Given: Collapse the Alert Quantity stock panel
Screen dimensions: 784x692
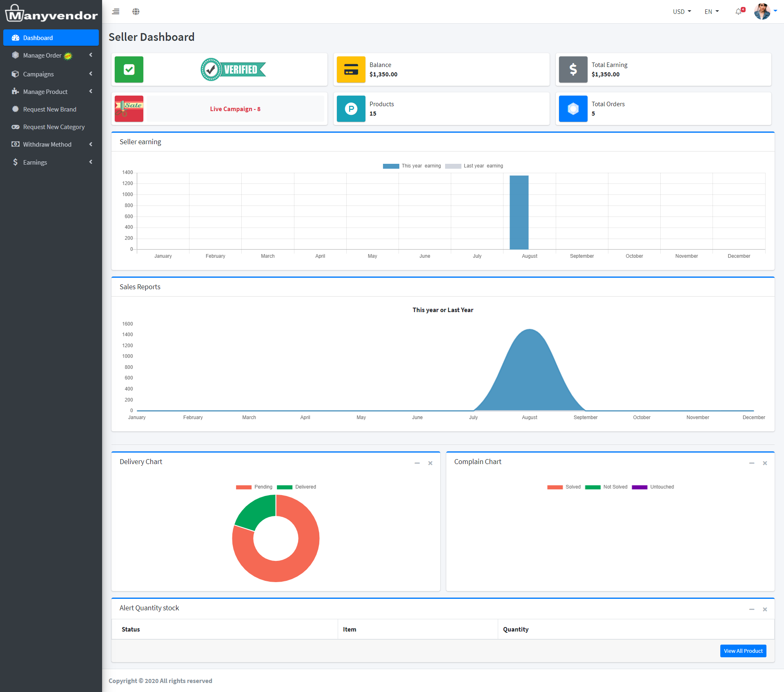Looking at the screenshot, I should 752,609.
